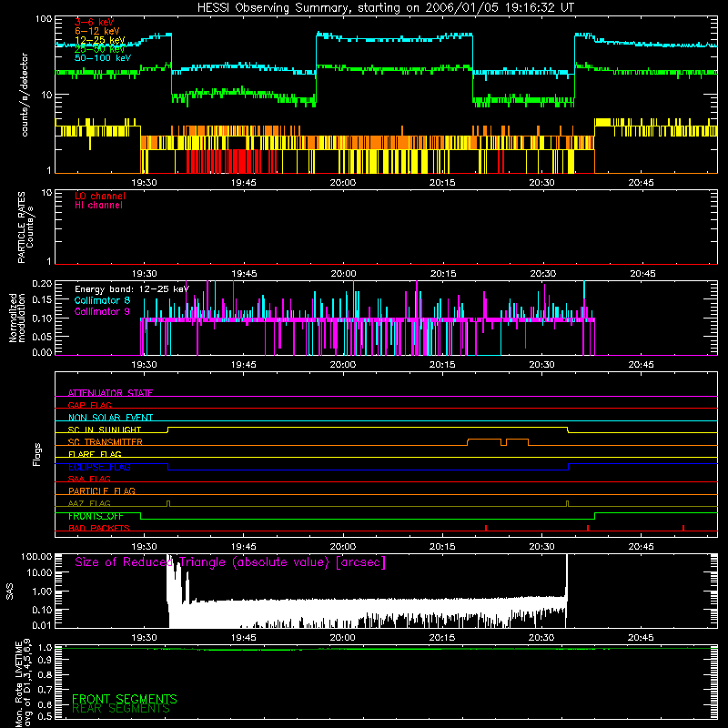Select the BAD_PACKETS flag label
728x728 pixels.
point(99,528)
